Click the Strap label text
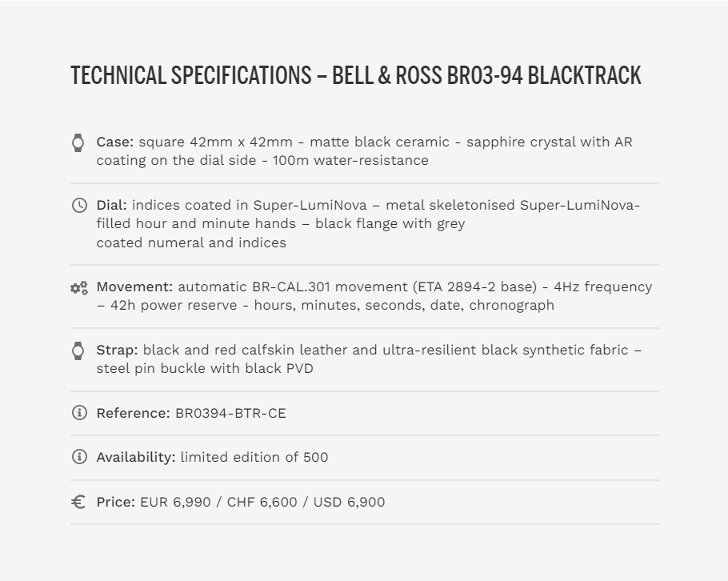Screen dimensions: 728x581 pos(117,350)
